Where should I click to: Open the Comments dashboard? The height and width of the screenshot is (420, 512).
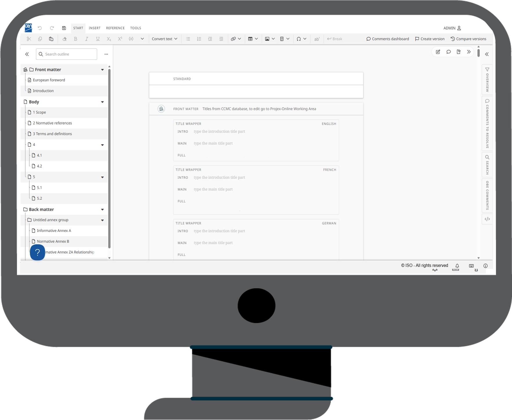pyautogui.click(x=387, y=39)
